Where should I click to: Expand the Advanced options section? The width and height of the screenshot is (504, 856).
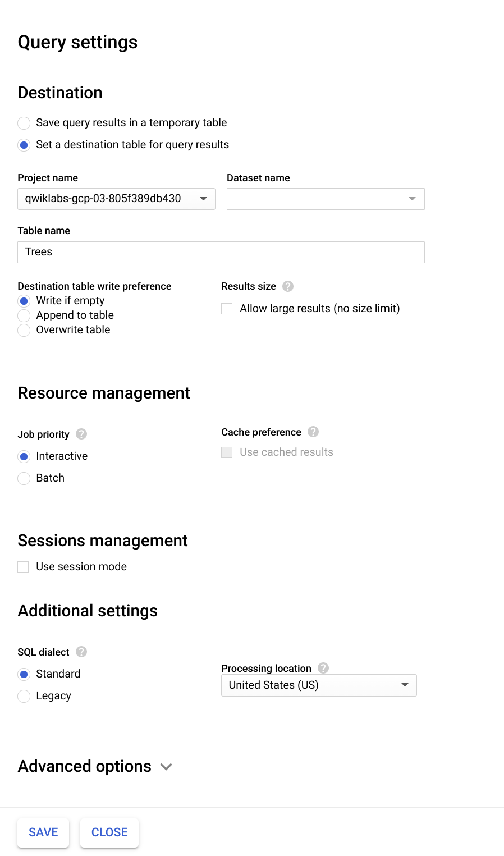point(166,766)
